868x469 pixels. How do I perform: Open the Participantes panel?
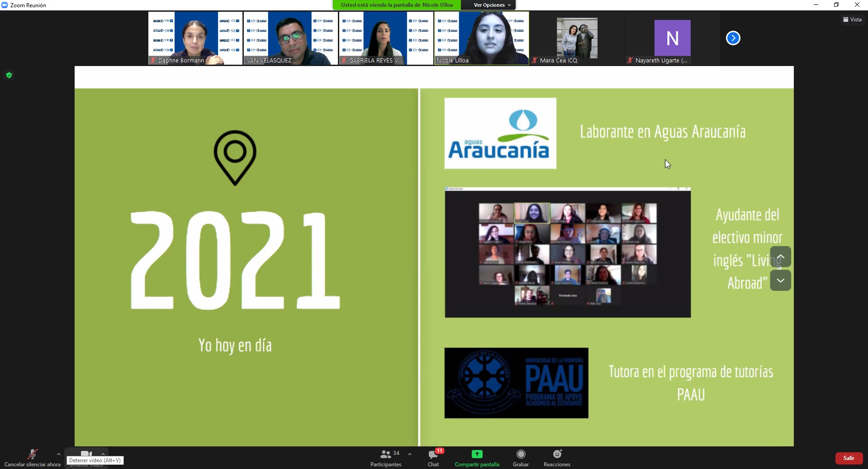(385, 457)
